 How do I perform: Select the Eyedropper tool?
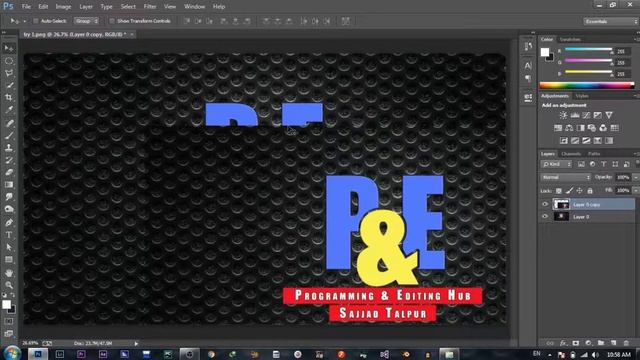[9, 110]
